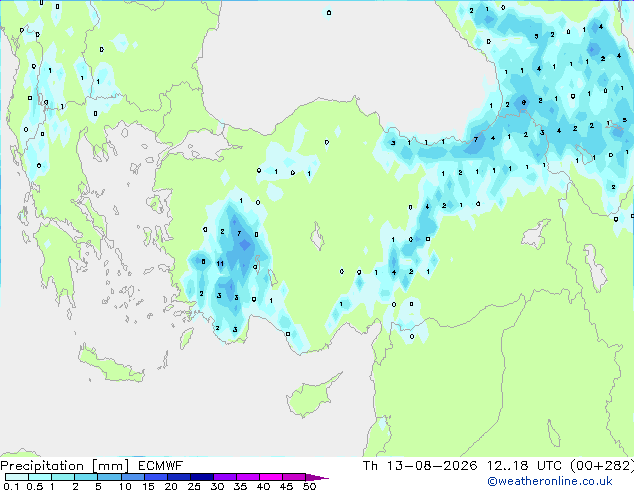Click the 'ECMWF' model label
Screen dimensions: 634x490
[x=161, y=466]
